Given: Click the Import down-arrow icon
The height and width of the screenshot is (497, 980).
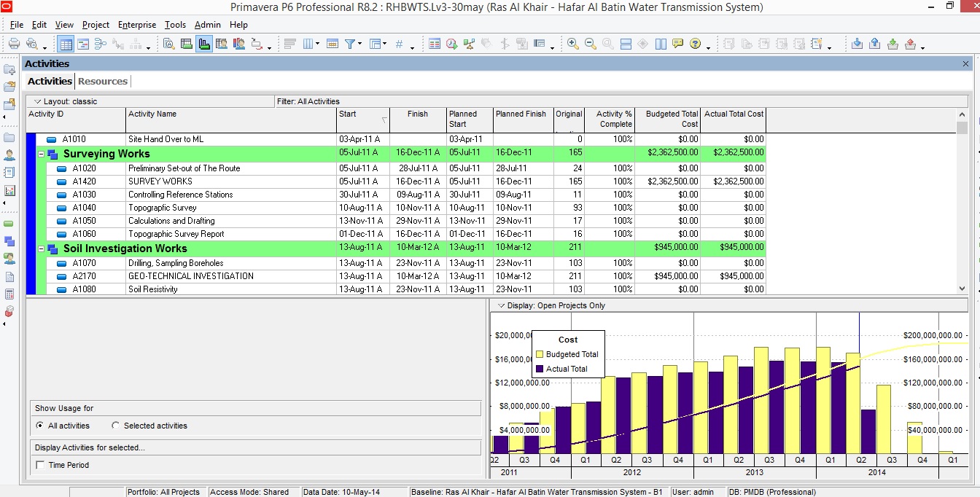Looking at the screenshot, I should (857, 44).
